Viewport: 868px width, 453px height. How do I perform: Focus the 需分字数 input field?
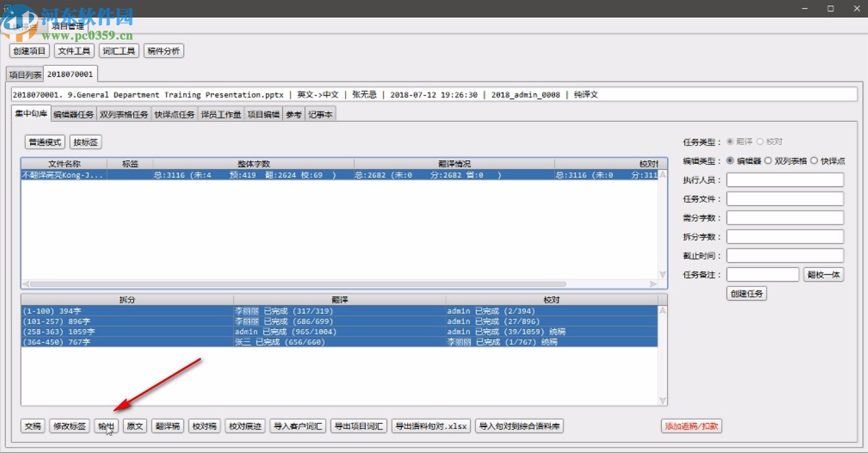785,218
